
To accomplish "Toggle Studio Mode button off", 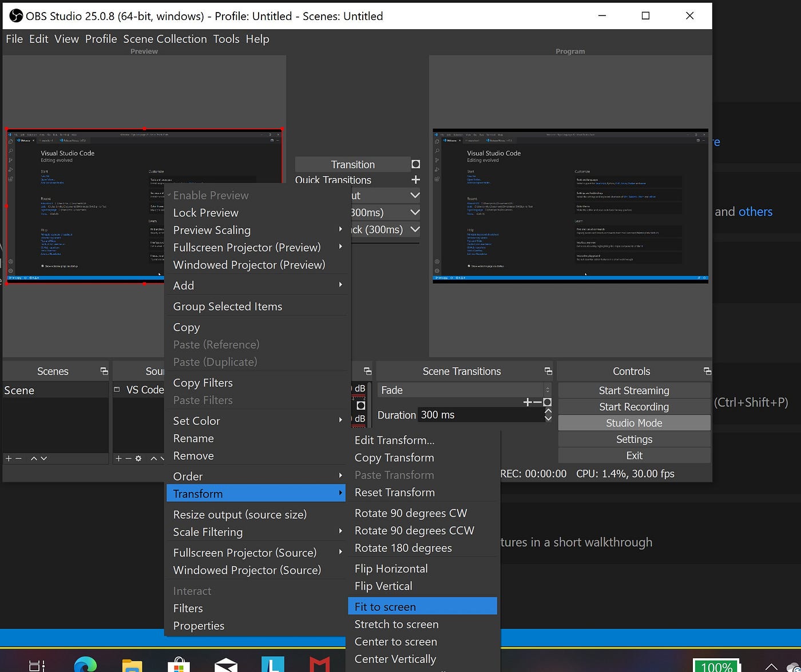I will 634,423.
